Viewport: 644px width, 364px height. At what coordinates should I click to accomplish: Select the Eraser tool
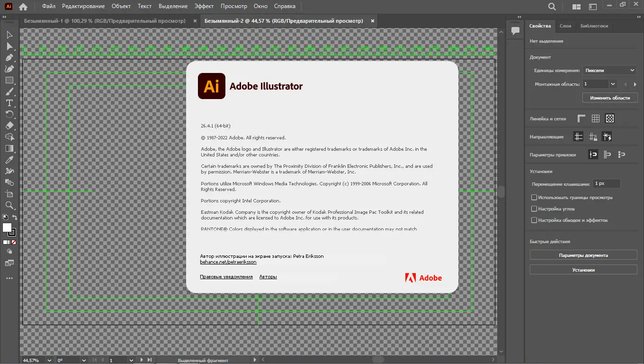point(9,126)
